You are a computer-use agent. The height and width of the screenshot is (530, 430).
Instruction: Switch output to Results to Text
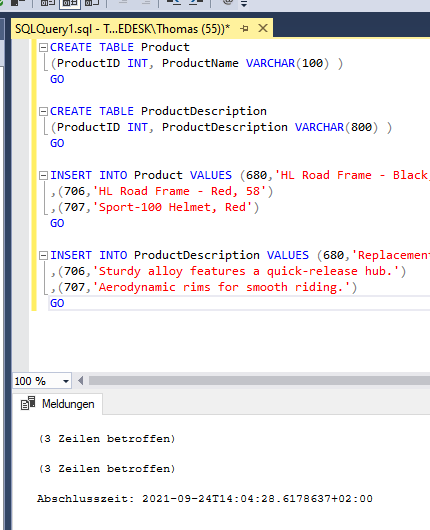[x=48, y=3]
